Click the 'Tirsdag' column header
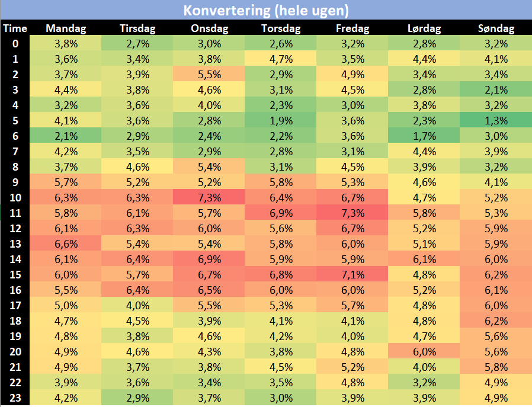 [137, 28]
